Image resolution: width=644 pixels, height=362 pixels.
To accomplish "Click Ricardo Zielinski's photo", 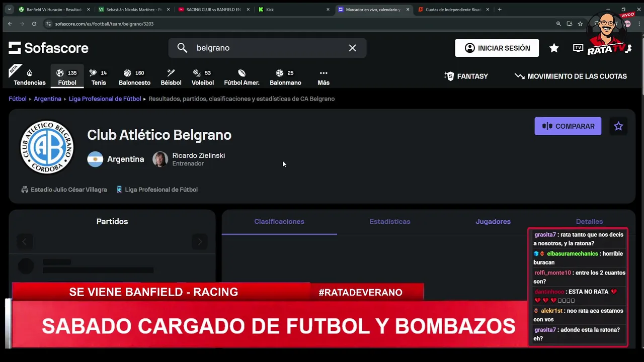I will point(160,159).
